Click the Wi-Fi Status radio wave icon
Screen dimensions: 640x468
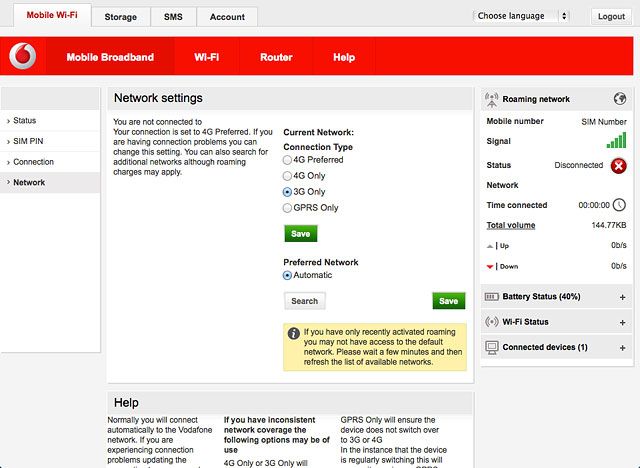(x=491, y=322)
